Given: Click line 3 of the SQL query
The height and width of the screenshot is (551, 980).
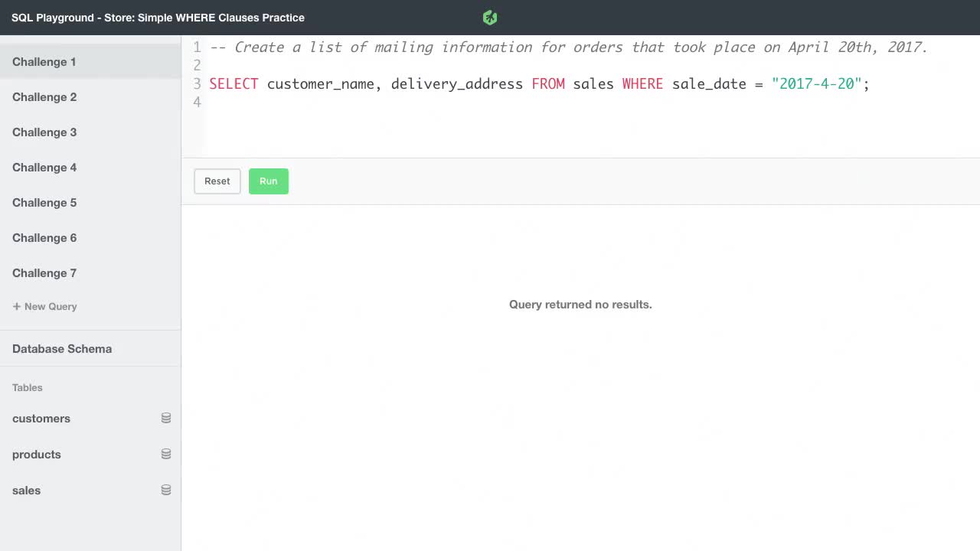Looking at the screenshot, I should point(536,84).
